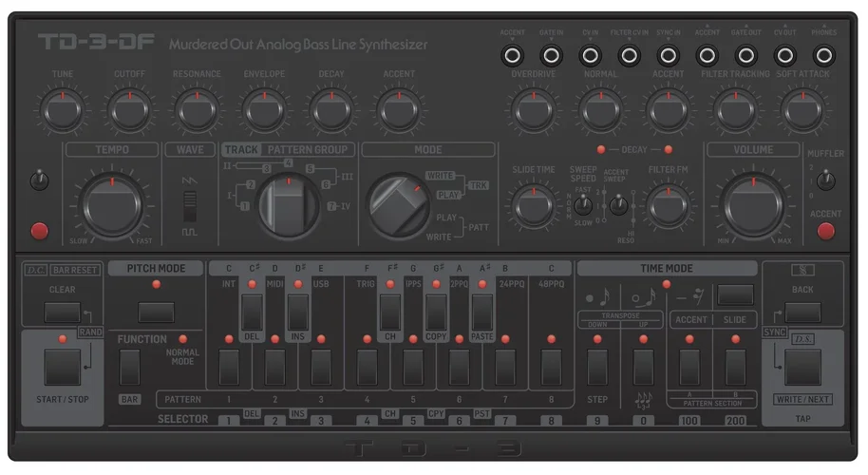Click the FILTER FM knob

tap(669, 206)
